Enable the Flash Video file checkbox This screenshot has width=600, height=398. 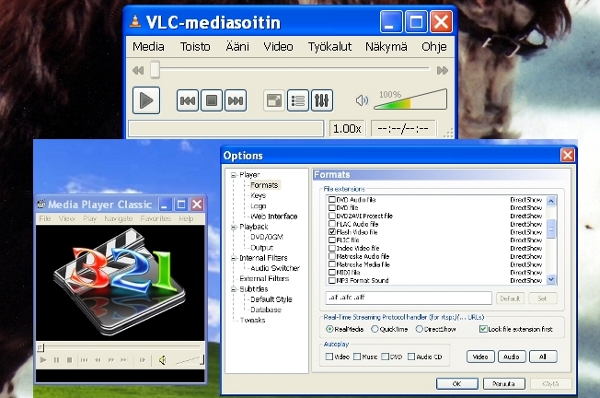(x=332, y=232)
